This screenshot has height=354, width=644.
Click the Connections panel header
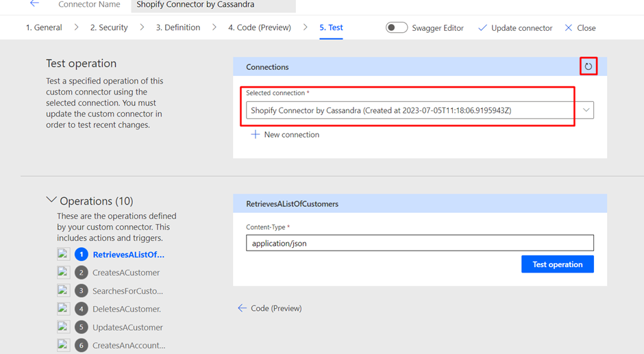[x=420, y=66]
